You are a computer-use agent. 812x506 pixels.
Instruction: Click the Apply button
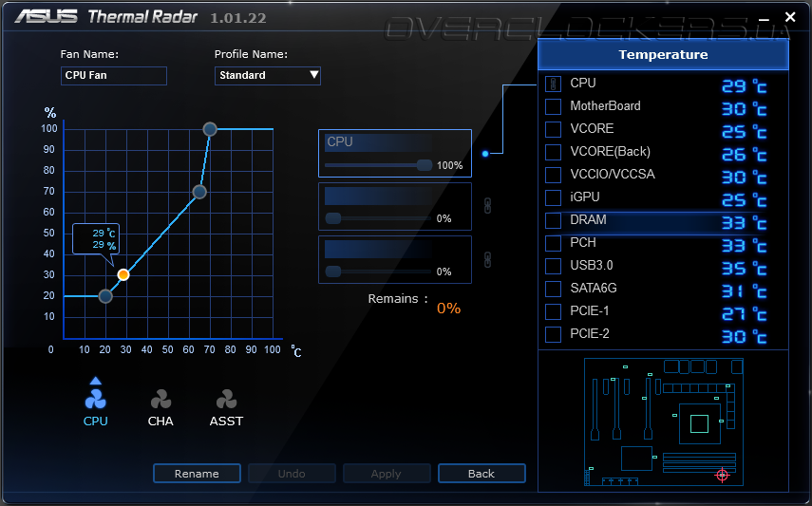pyautogui.click(x=387, y=474)
